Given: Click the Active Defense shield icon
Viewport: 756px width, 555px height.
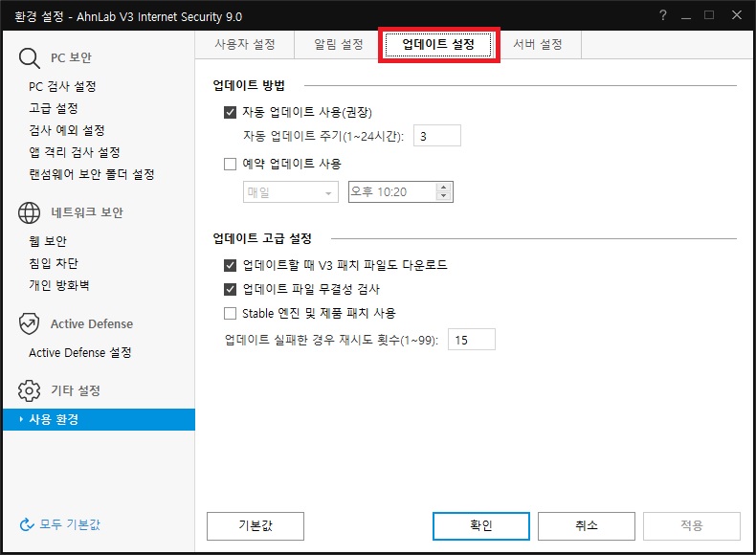Looking at the screenshot, I should click(x=30, y=323).
